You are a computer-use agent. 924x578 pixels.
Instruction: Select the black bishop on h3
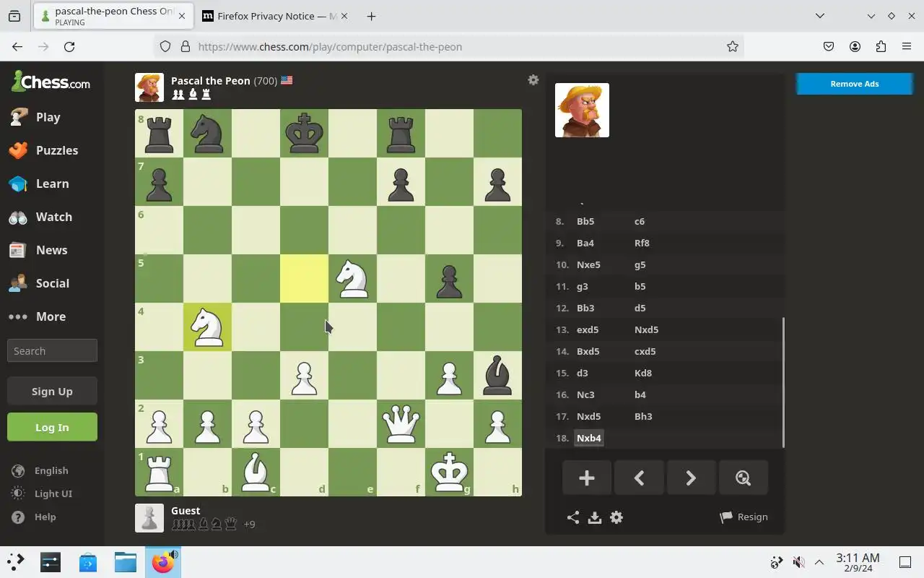(497, 375)
